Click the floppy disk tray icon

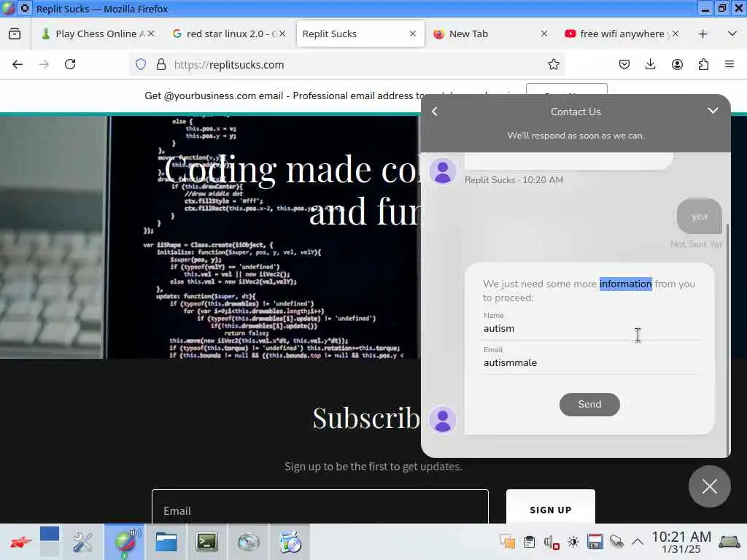coord(595,542)
